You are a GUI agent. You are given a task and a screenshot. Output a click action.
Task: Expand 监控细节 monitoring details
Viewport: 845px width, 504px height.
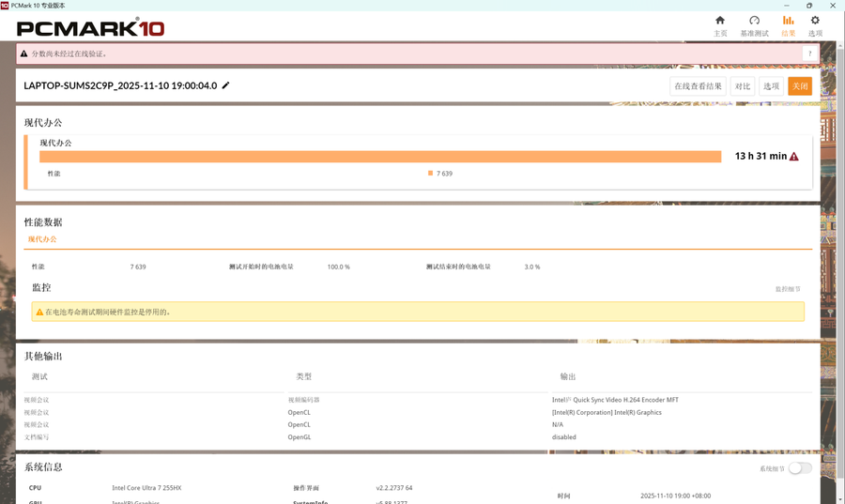[788, 289]
